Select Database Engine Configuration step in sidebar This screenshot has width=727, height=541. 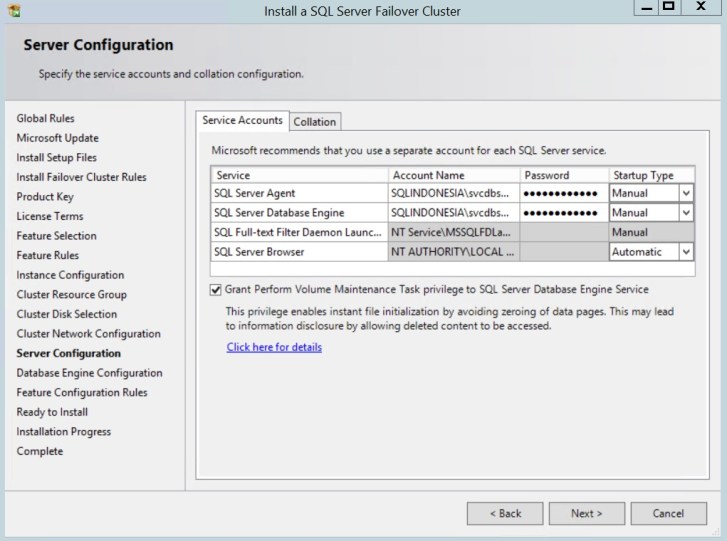(89, 373)
